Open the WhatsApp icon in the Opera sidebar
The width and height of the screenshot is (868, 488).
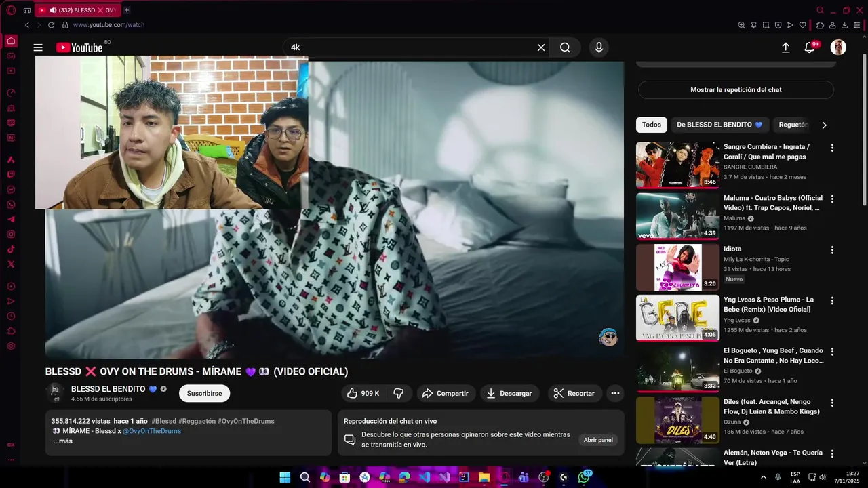[x=11, y=205]
